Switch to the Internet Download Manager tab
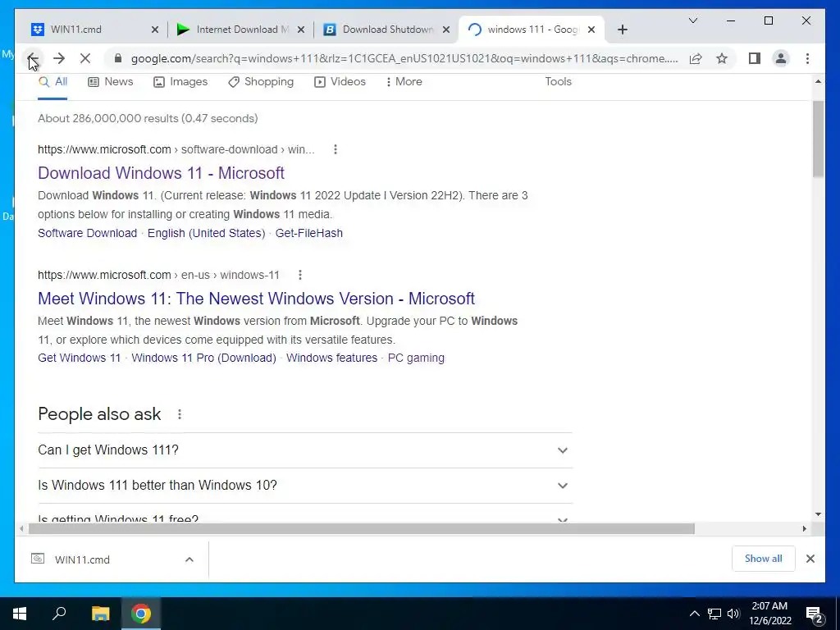Image resolution: width=840 pixels, height=630 pixels. pyautogui.click(x=240, y=30)
